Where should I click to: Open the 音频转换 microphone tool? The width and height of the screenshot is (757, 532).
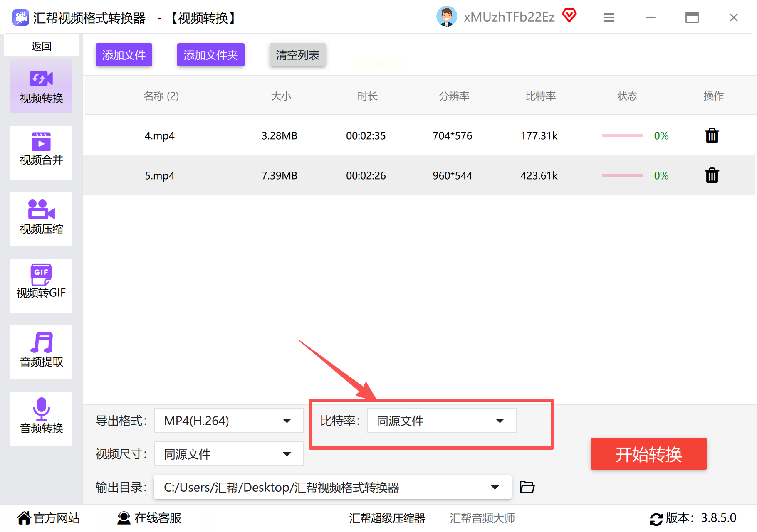41,419
